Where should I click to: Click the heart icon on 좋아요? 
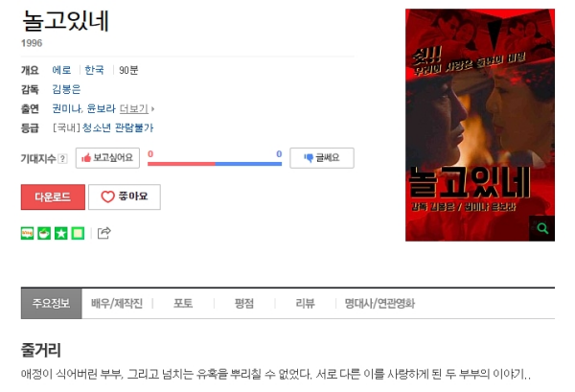(x=107, y=196)
